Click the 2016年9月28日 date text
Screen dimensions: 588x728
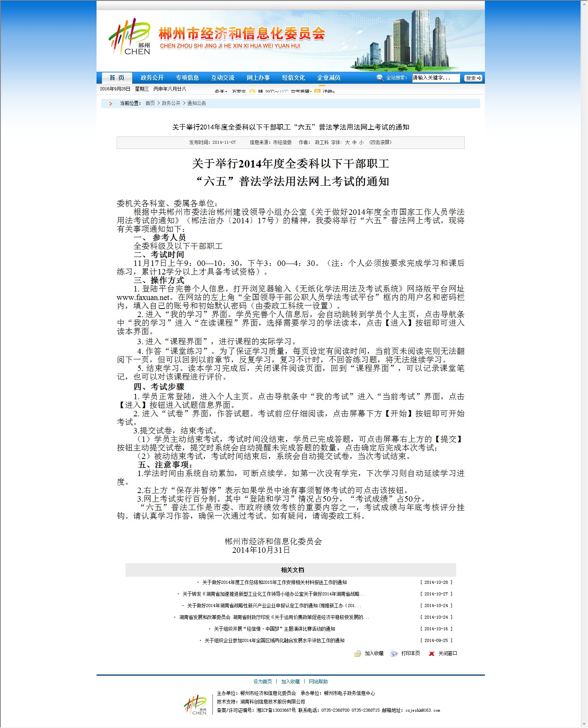click(115, 89)
